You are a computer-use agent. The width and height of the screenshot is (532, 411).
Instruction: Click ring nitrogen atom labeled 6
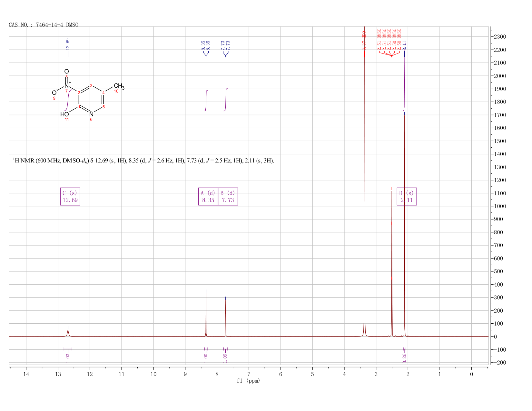pyautogui.click(x=91, y=114)
